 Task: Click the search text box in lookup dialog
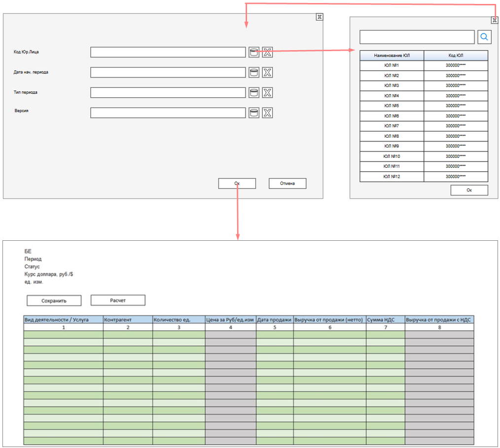[x=417, y=37]
